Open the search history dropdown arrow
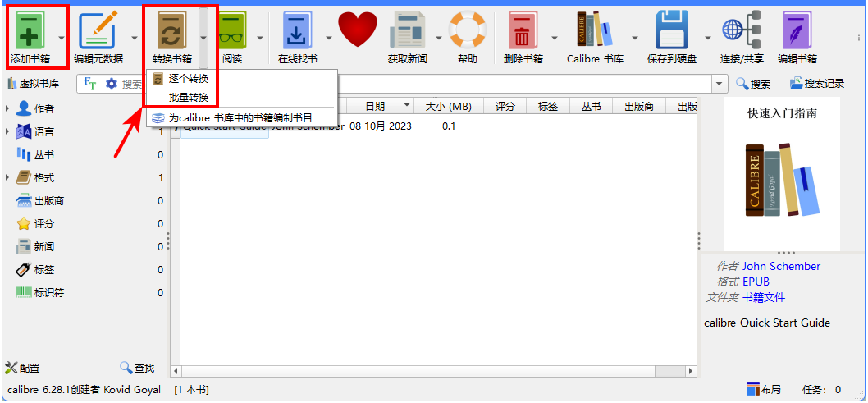This screenshot has width=868, height=403. [719, 85]
